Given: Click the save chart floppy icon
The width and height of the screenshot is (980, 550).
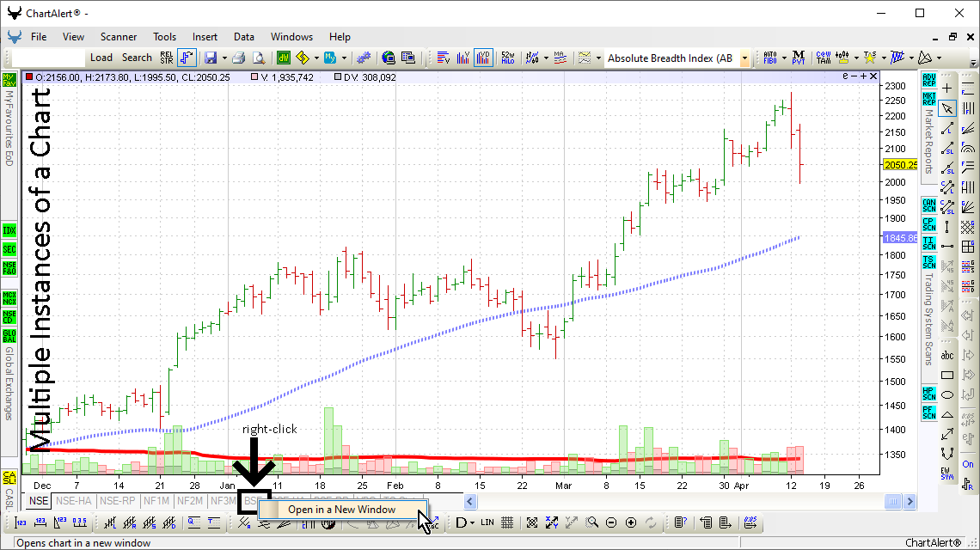Looking at the screenshot, I should tap(211, 58).
